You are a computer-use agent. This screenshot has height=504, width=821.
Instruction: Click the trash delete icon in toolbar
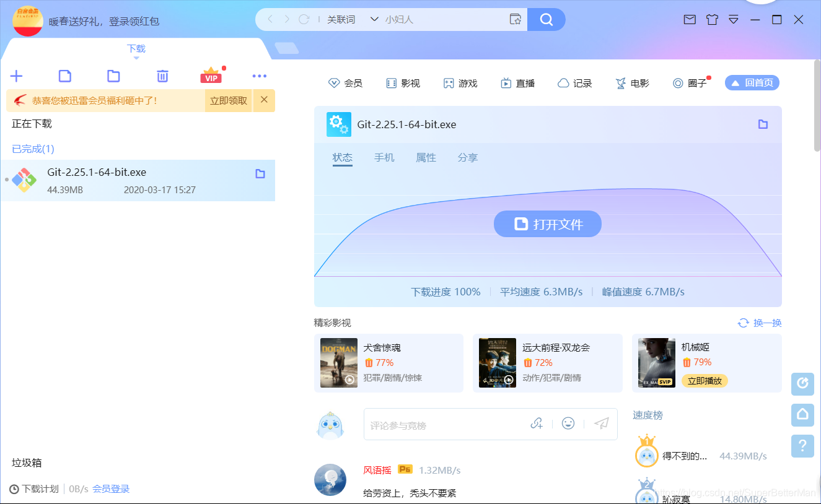pos(162,76)
